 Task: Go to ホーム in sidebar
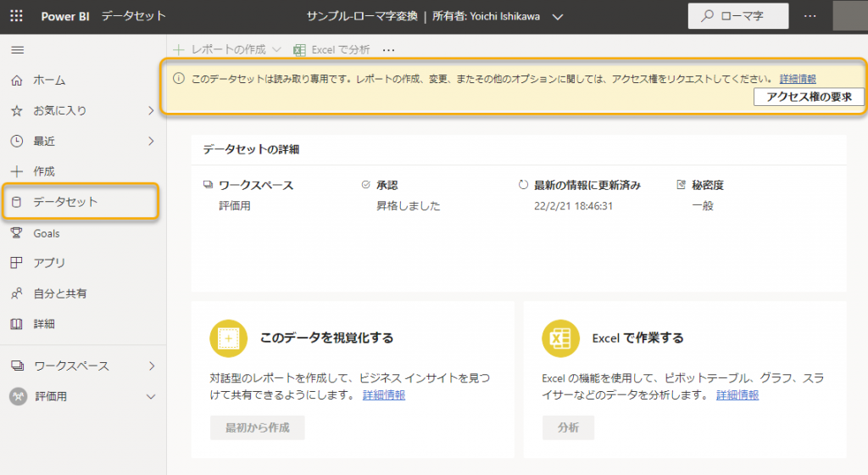[49, 81]
